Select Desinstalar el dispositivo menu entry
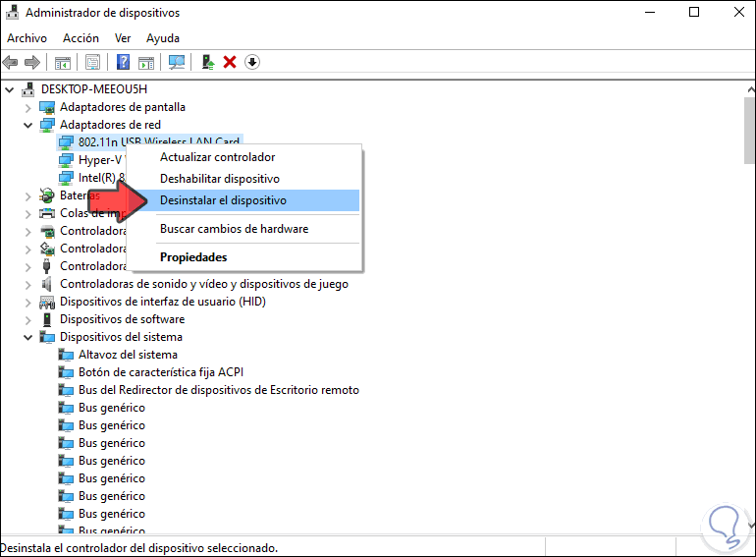The image size is (756, 557). pos(243,200)
